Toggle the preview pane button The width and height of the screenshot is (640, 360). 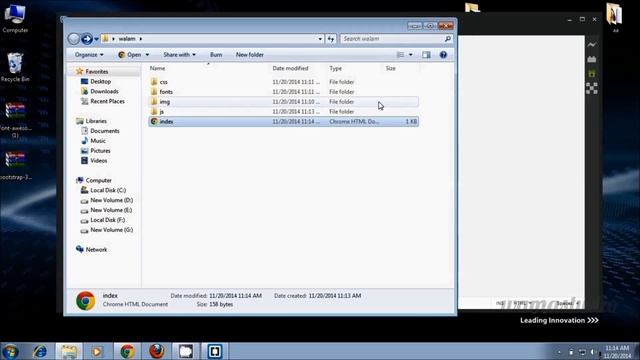427,55
